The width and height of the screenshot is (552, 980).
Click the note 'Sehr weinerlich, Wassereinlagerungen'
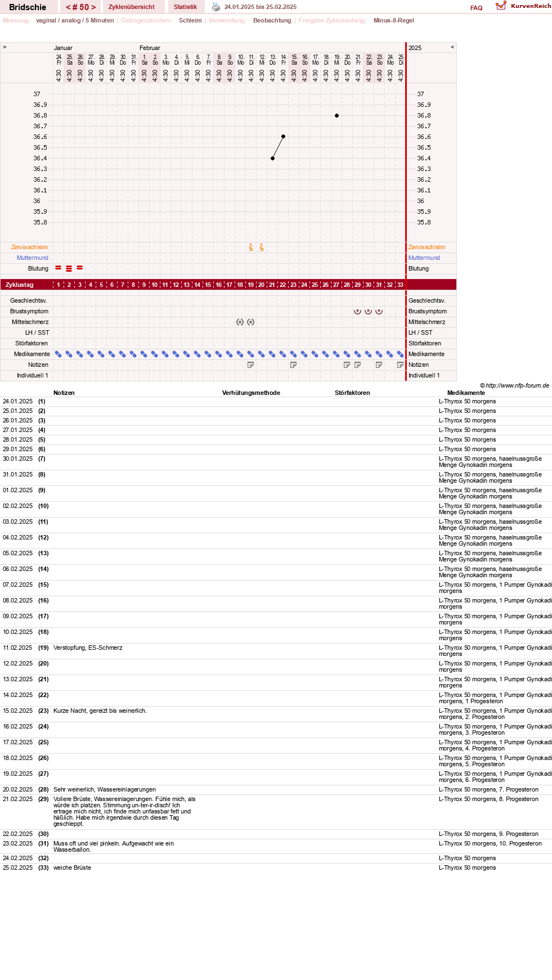point(105,789)
